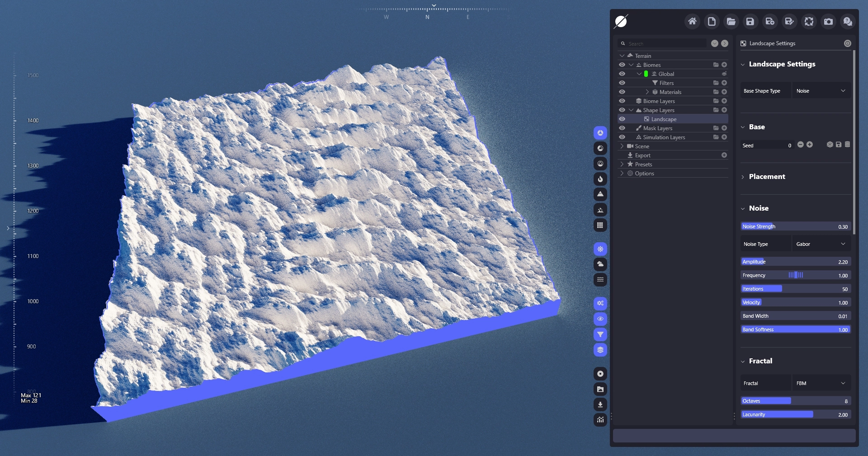Click the grid icon in viewport sidebar
868x456 pixels.
click(600, 225)
